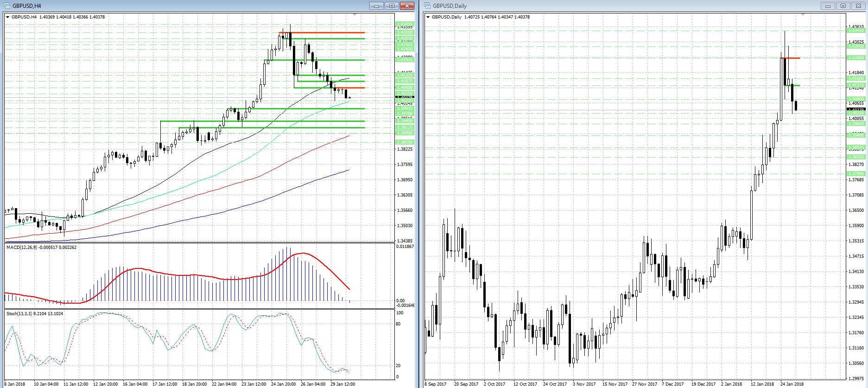Minimize the GBPUSD,H4 chart window

click(376, 6)
